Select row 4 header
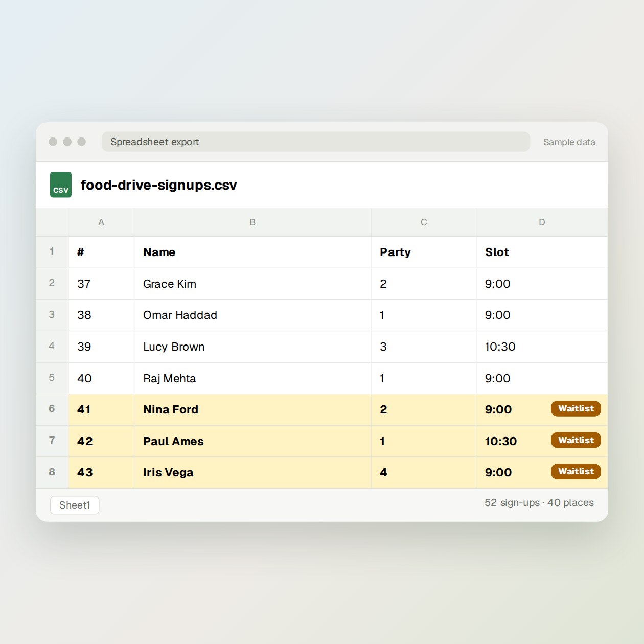The width and height of the screenshot is (644, 644). [52, 346]
